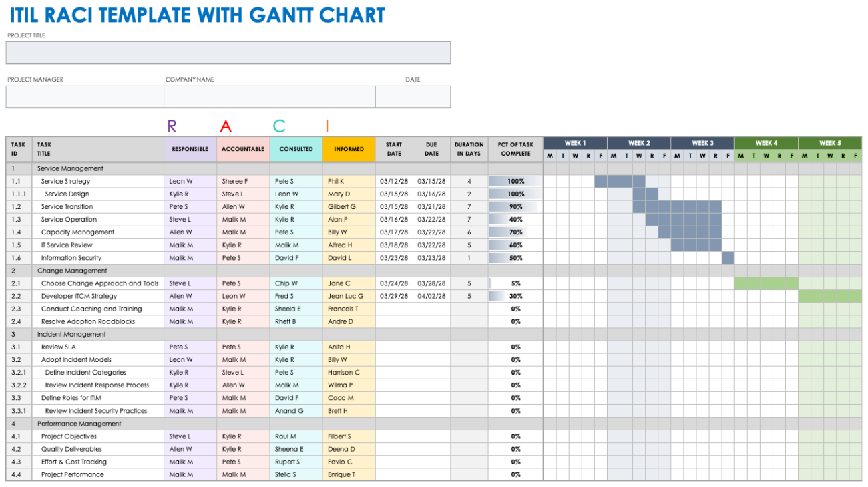Select the WEEK 4 column header

[766, 142]
